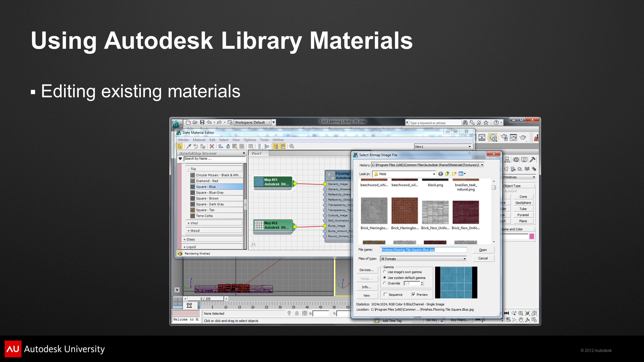The width and height of the screenshot is (644, 362).
Task: Open the Tools menu
Action: [264, 140]
